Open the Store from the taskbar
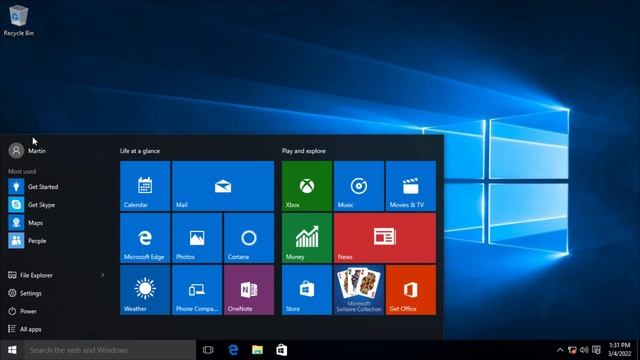Viewport: 640px width, 360px height. 282,350
